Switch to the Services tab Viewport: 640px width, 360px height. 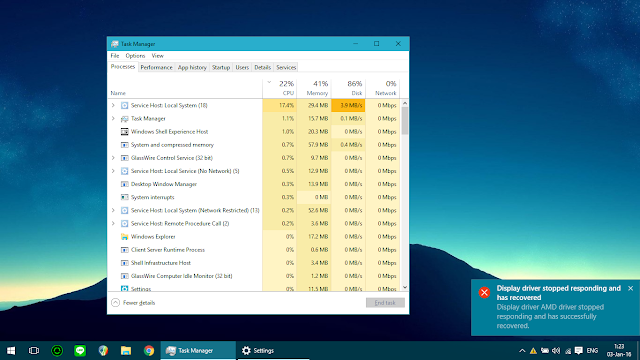pyautogui.click(x=286, y=67)
